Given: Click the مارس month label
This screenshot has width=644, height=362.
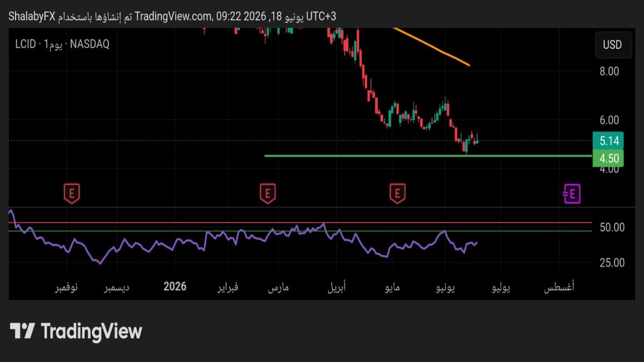Looking at the screenshot, I should [278, 287].
